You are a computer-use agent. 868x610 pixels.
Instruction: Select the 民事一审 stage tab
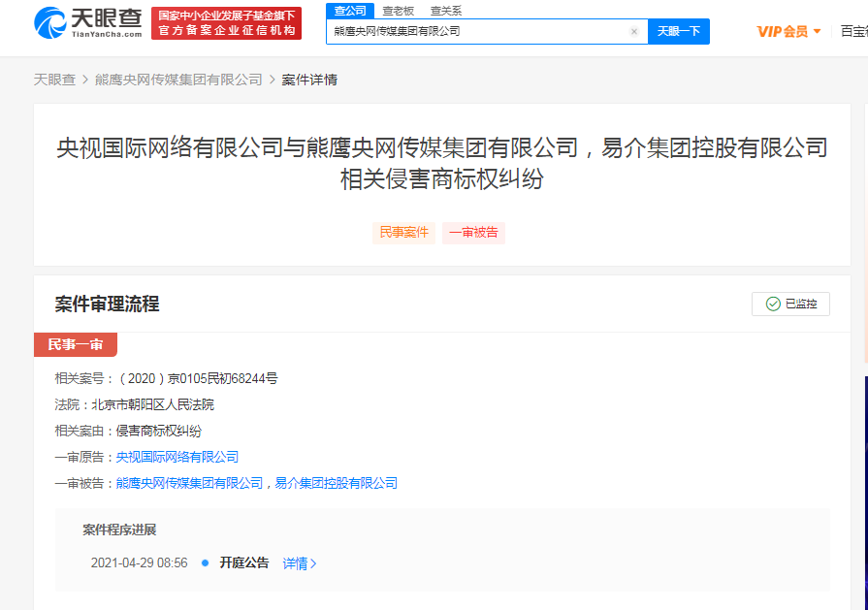point(76,345)
